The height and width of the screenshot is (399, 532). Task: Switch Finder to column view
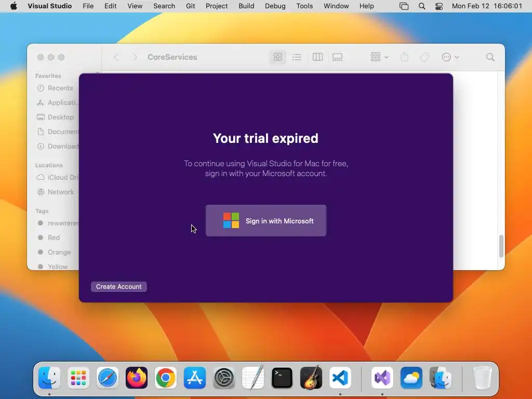317,57
